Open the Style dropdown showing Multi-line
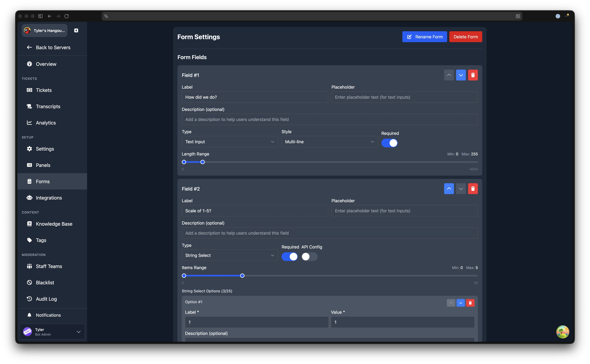Viewport: 590px width, 364px height. [x=329, y=142]
